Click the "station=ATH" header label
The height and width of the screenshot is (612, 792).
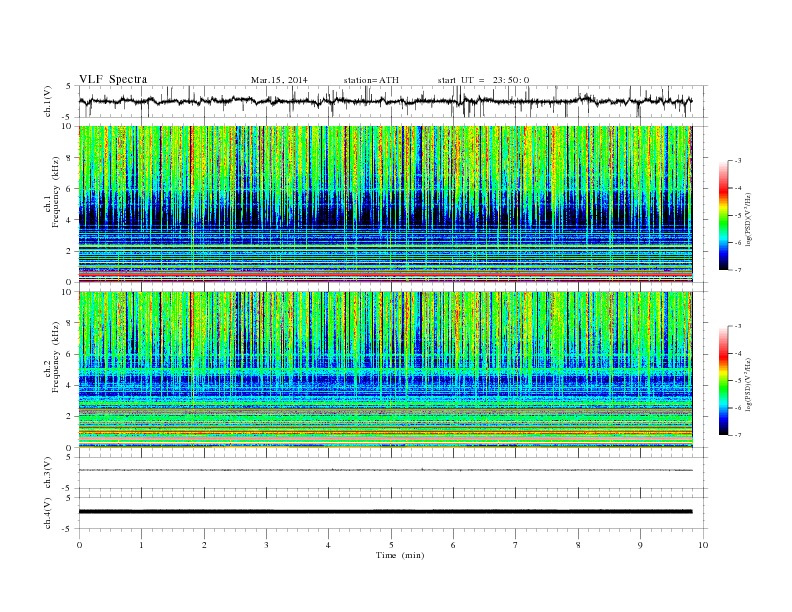pyautogui.click(x=371, y=80)
